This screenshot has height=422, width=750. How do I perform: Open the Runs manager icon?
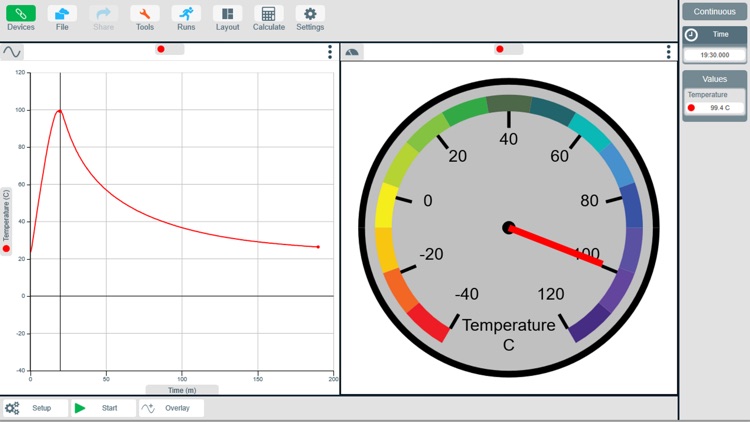pyautogui.click(x=186, y=17)
